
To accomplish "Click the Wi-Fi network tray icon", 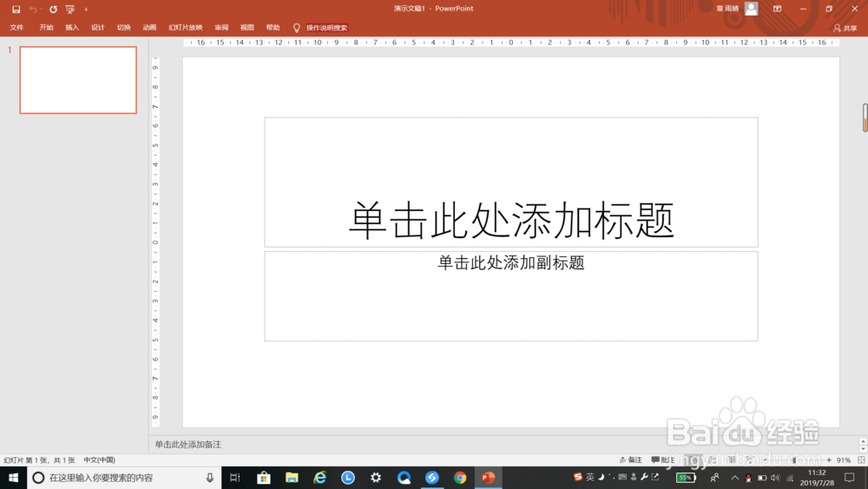I will [x=790, y=478].
